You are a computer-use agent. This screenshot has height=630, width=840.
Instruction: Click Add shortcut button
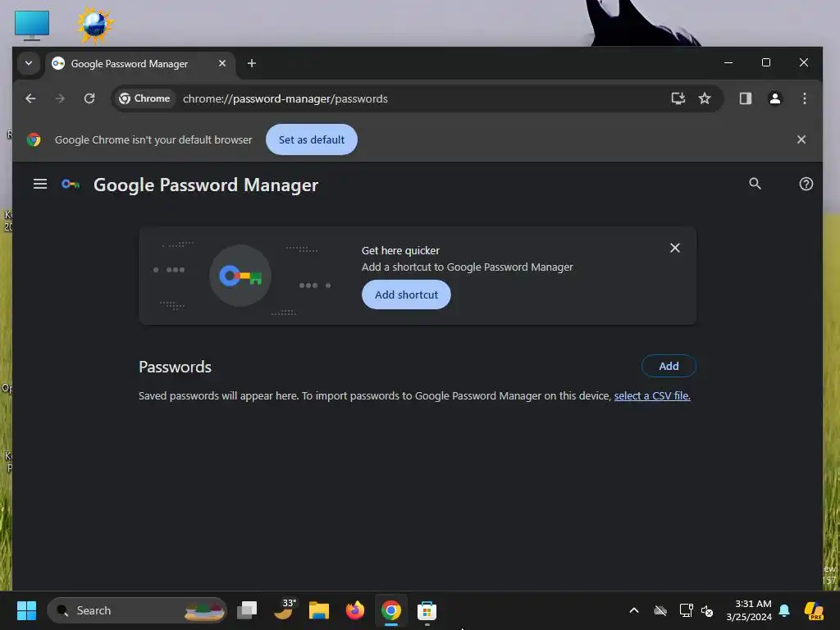click(406, 294)
